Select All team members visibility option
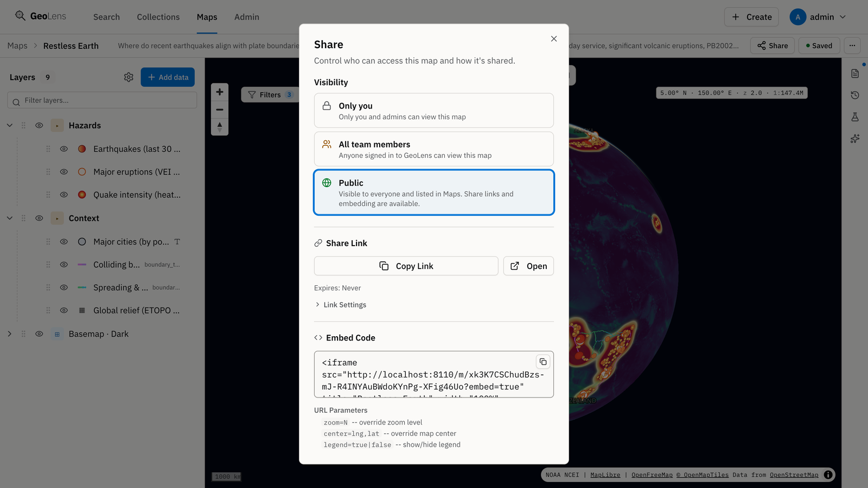The image size is (868, 488). [434, 149]
